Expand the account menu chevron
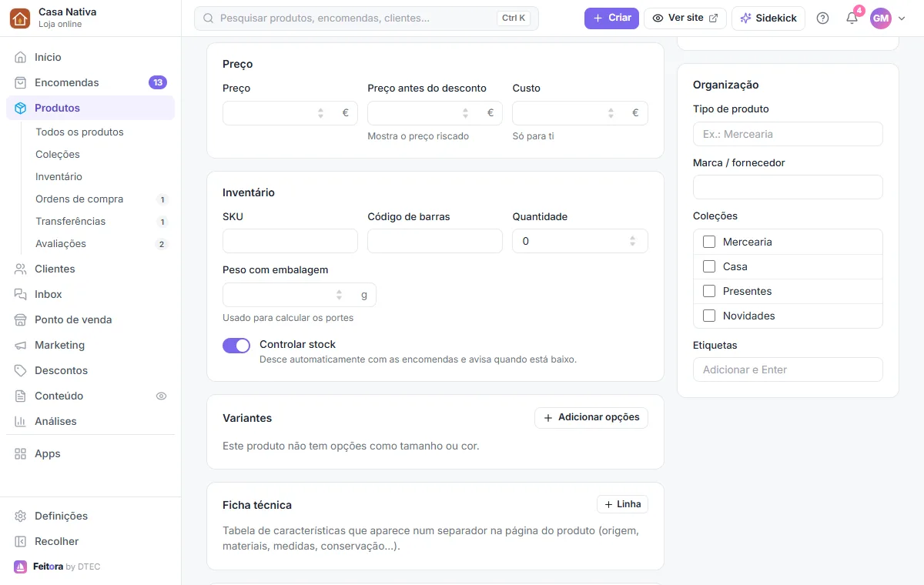Image resolution: width=924 pixels, height=585 pixels. coord(902,18)
